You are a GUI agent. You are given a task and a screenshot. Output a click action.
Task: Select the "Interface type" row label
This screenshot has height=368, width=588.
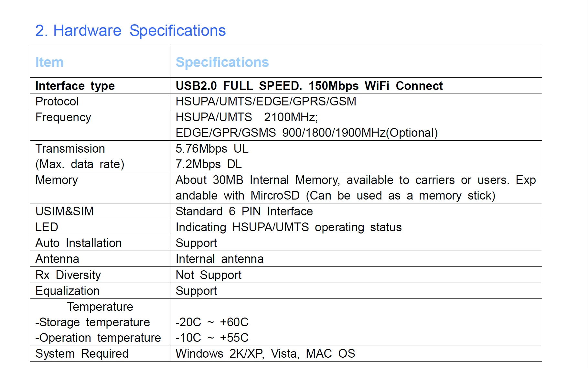(x=75, y=86)
